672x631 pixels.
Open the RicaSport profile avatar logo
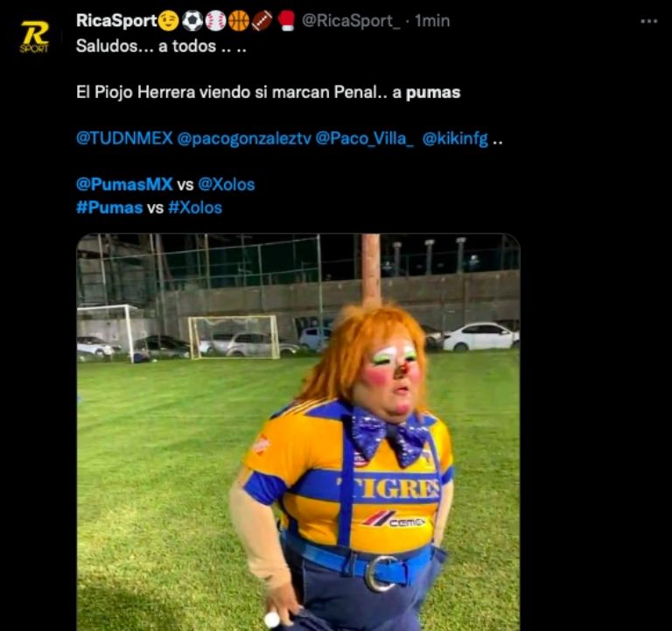pyautogui.click(x=35, y=36)
